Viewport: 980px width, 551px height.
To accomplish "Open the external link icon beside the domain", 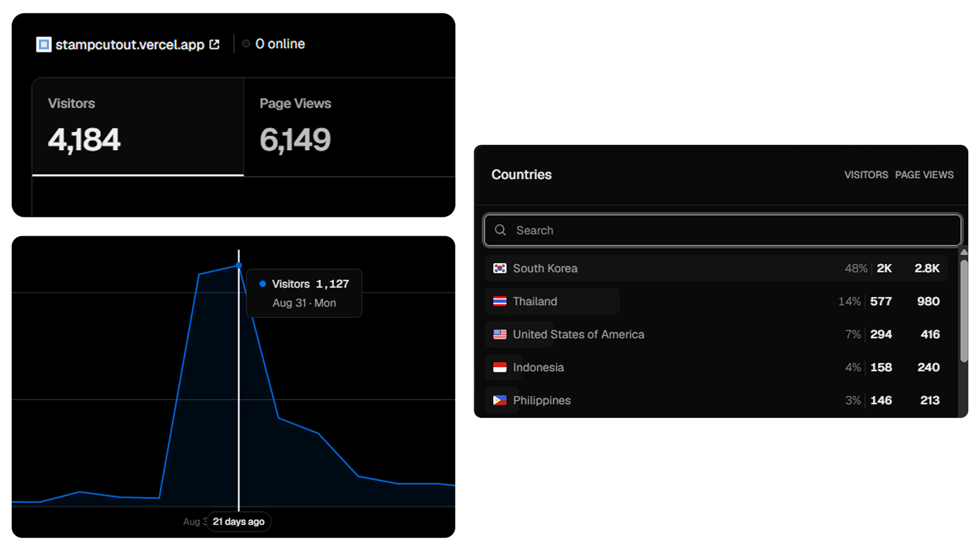I will (215, 44).
